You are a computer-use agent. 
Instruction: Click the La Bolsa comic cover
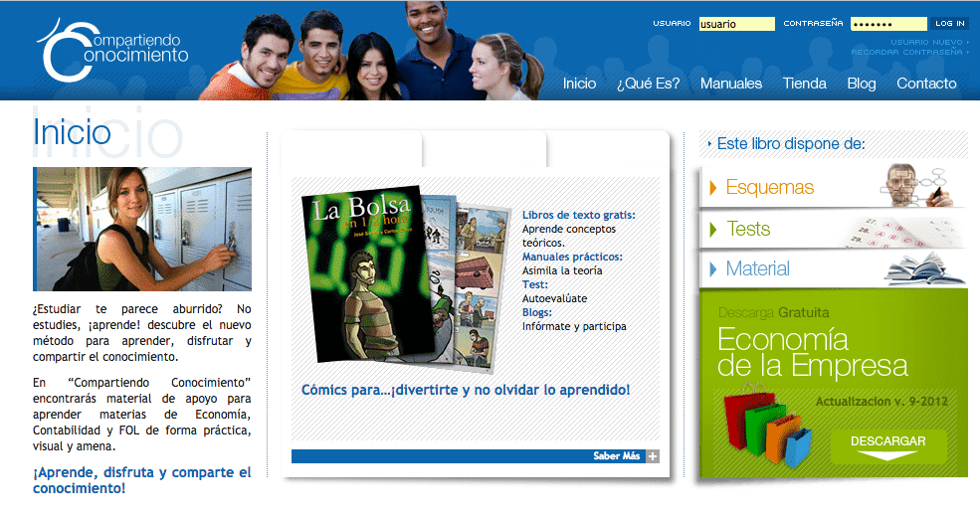click(362, 275)
